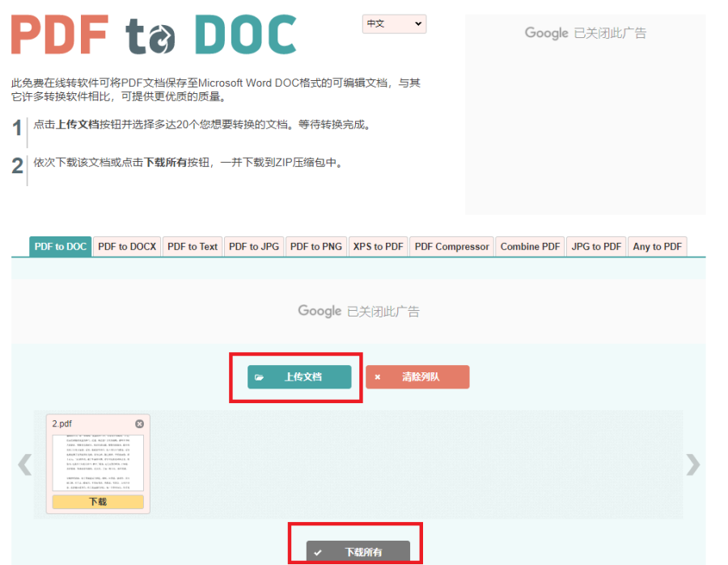Open the PDF to Text tab

point(193,247)
